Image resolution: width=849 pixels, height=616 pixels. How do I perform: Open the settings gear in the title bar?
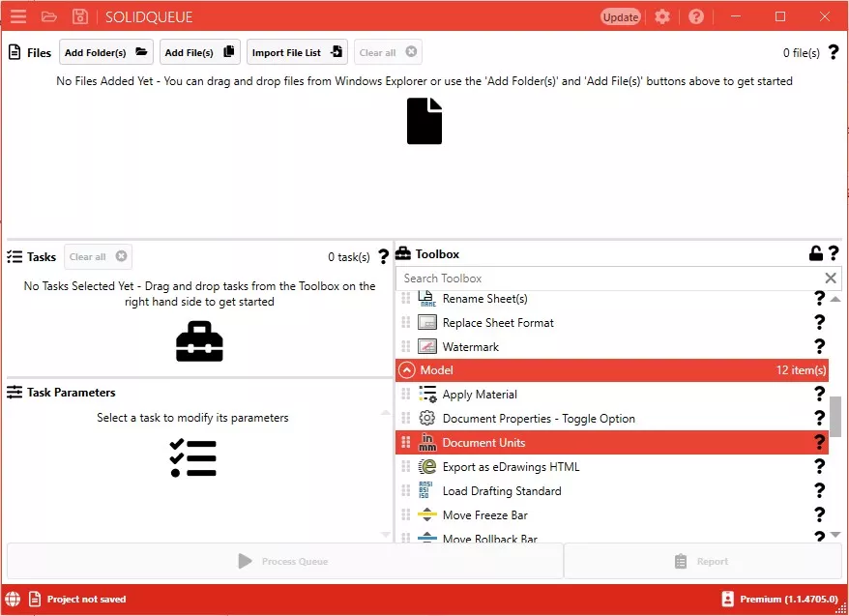pyautogui.click(x=662, y=16)
